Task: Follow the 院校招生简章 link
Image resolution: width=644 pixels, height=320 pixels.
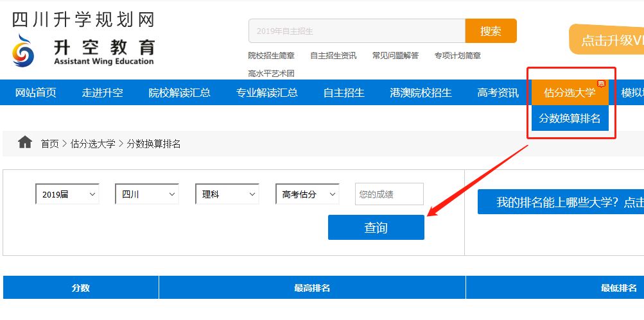Action: point(271,56)
